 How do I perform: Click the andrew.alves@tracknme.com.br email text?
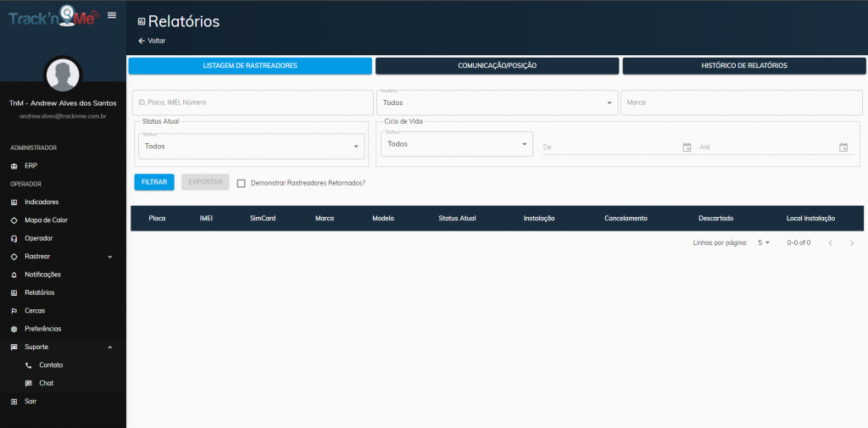63,116
